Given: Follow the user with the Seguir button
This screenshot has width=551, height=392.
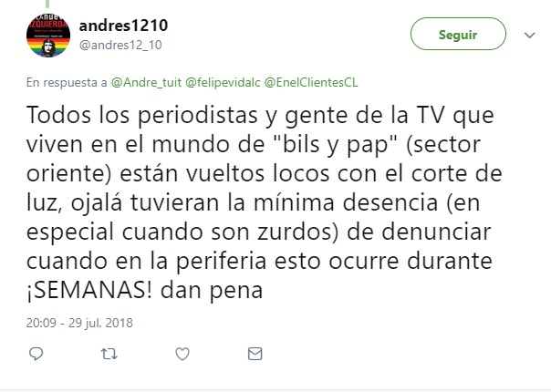Looking at the screenshot, I should 458,34.
